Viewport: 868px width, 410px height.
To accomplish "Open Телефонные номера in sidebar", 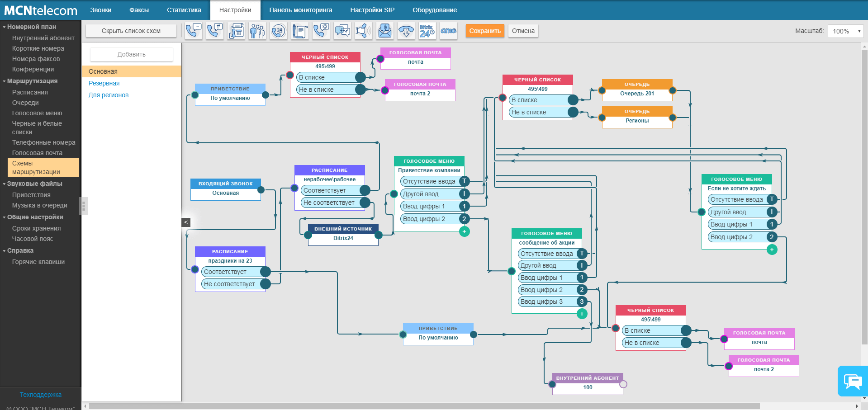I will click(44, 142).
